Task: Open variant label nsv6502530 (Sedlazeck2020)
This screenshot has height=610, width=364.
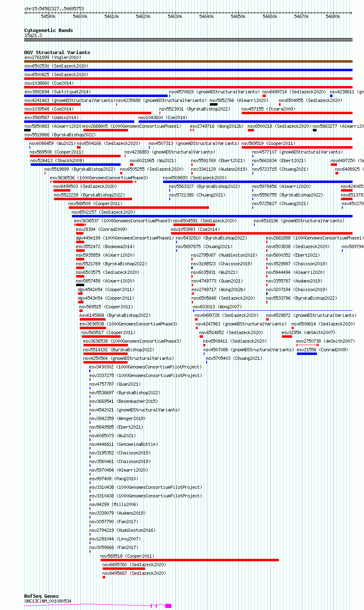Action: (56, 66)
